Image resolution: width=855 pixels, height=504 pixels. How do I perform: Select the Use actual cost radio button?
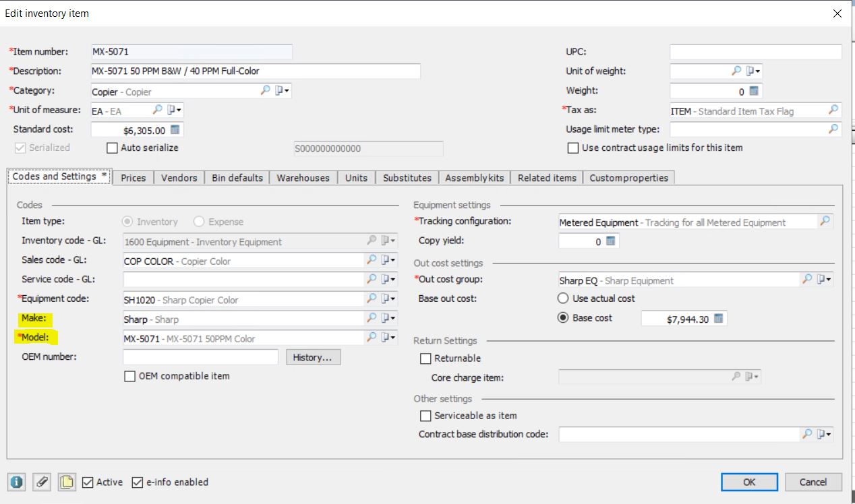[x=564, y=298]
